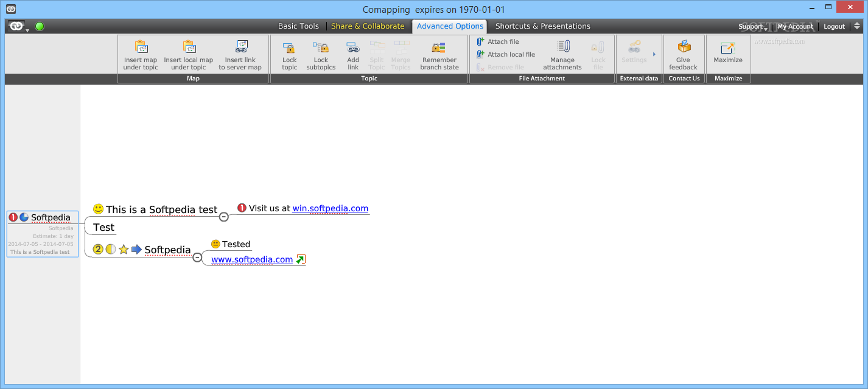Click the Lock file icon
The image size is (868, 389).
[x=598, y=47]
